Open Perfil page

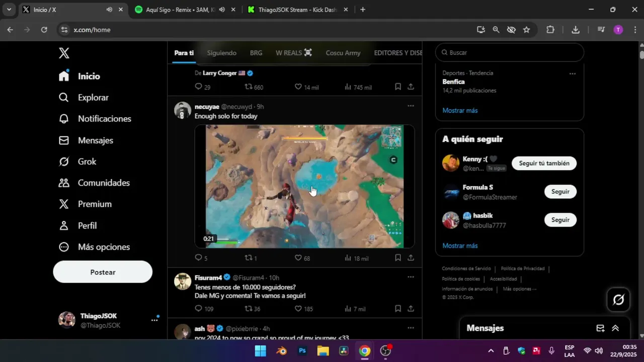tap(77, 226)
